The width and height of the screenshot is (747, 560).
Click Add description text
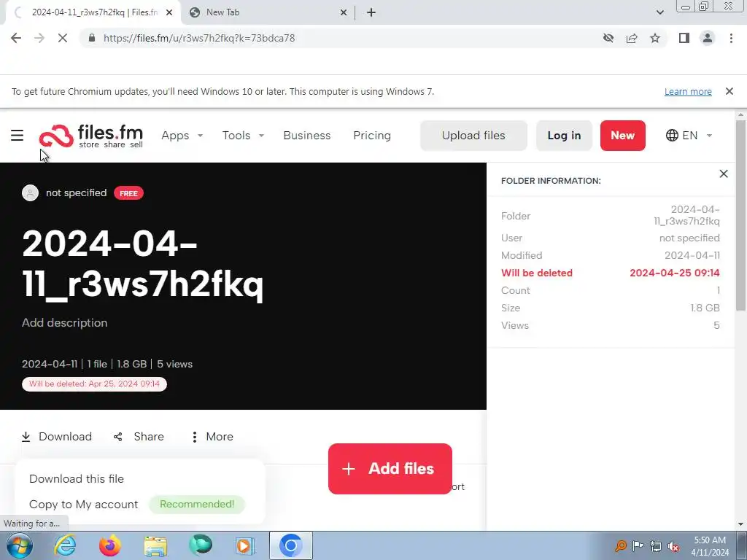tap(65, 323)
